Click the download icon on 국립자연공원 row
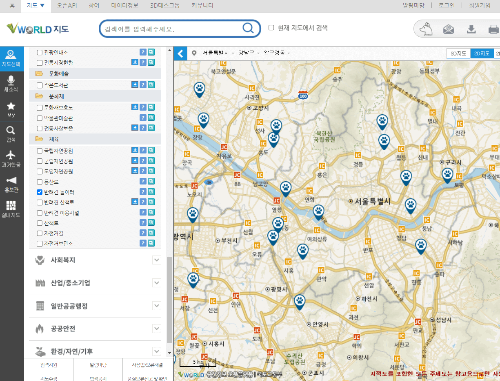Screen dimensions: 500x381 (x=134, y=150)
